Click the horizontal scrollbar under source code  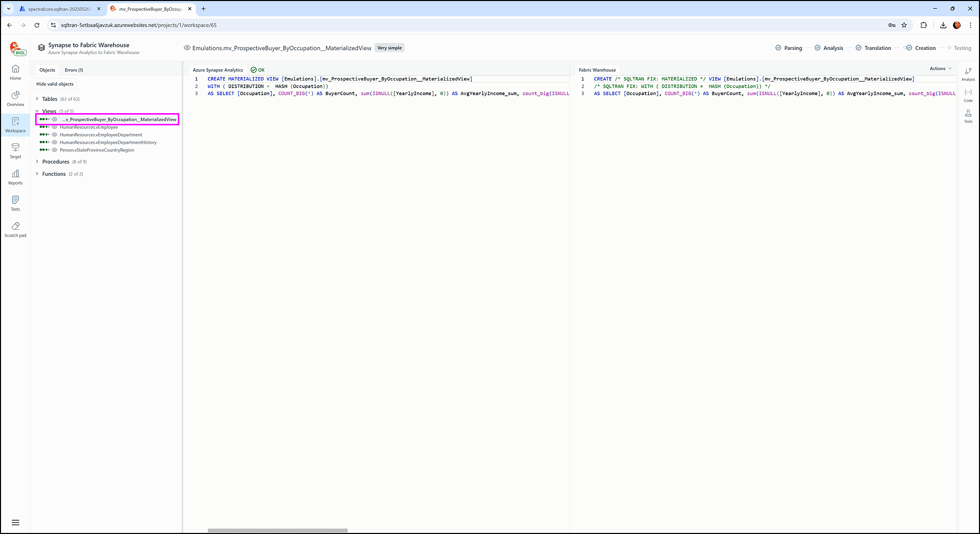point(278,530)
